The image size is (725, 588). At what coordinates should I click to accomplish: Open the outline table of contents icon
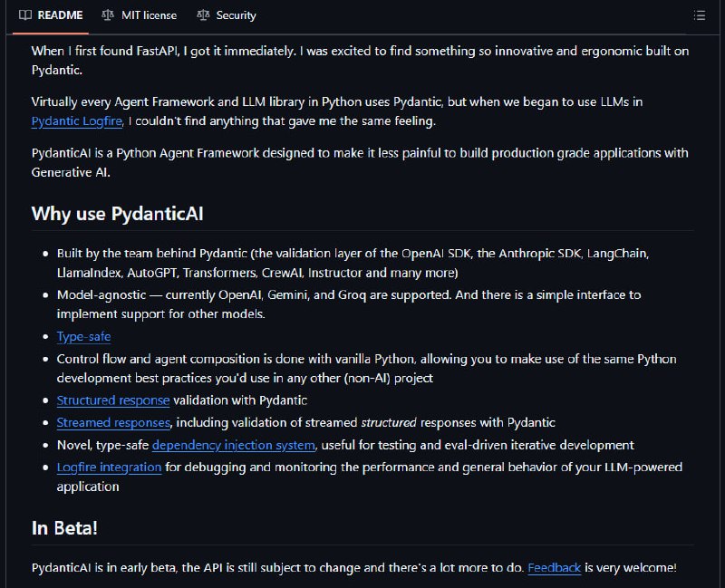[700, 15]
